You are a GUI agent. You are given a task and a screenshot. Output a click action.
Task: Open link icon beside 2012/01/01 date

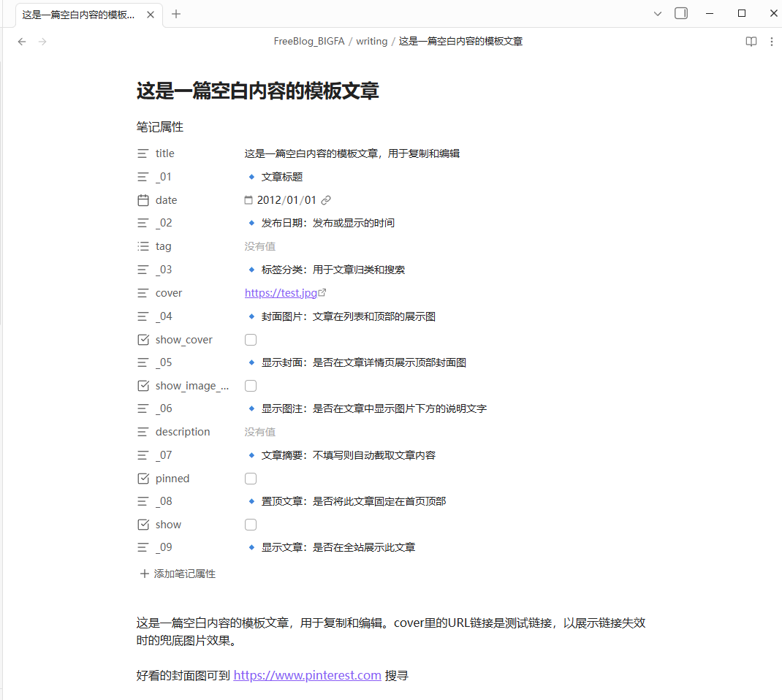326,200
